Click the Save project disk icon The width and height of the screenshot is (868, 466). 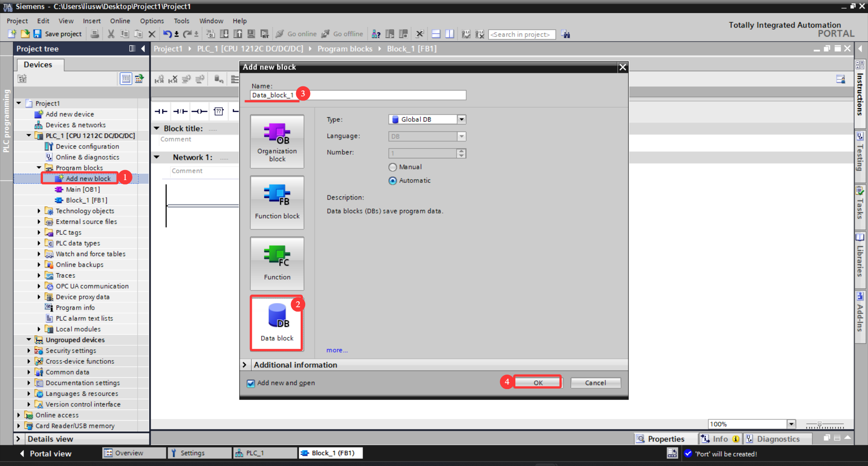click(38, 34)
